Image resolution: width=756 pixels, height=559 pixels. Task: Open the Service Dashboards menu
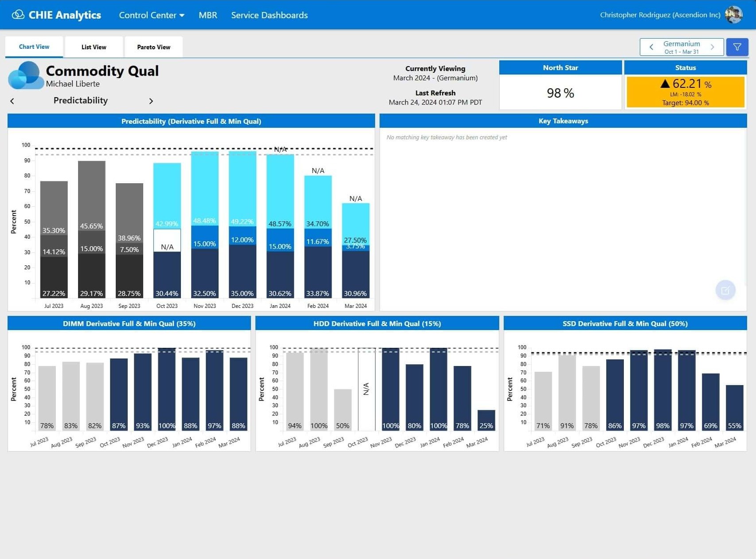point(269,15)
